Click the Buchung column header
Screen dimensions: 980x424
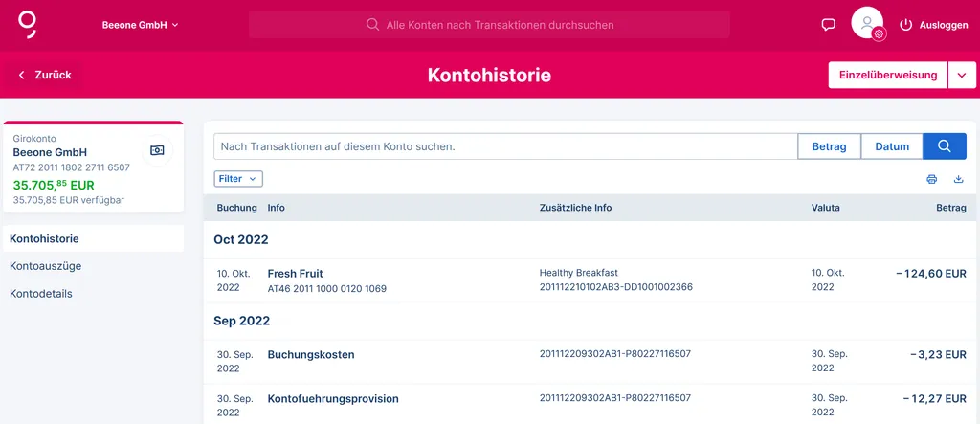(237, 208)
